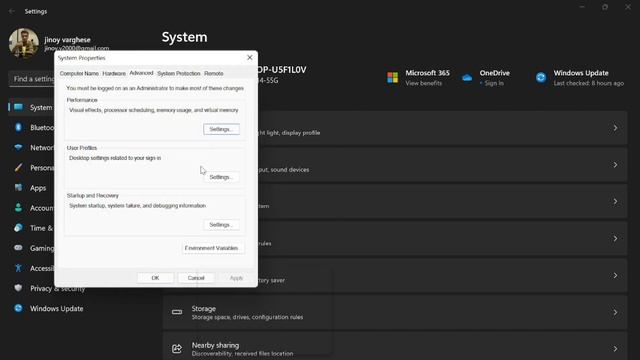This screenshot has height=360, width=640.
Task: Open Startup and Recovery Settings button
Action: coord(221,225)
